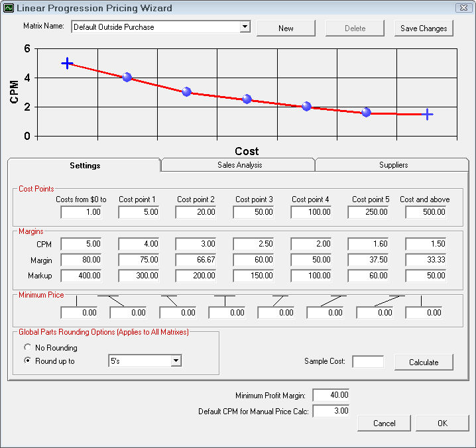Click the Sample Cost input field
476x448 pixels.
(x=367, y=362)
